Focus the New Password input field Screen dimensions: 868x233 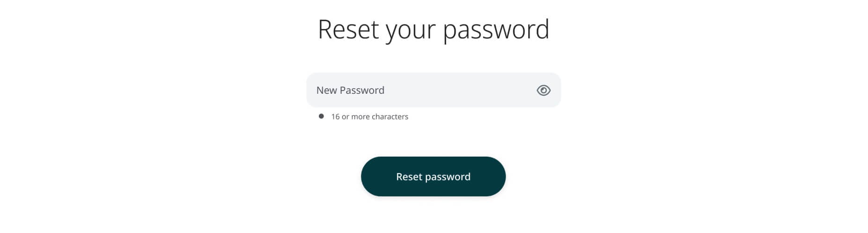(x=433, y=90)
